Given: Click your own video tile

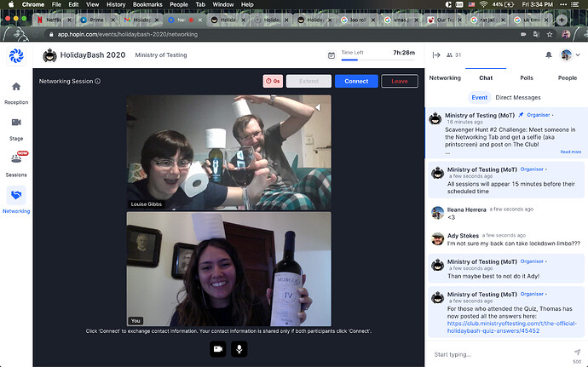Looking at the screenshot, I should point(228,269).
